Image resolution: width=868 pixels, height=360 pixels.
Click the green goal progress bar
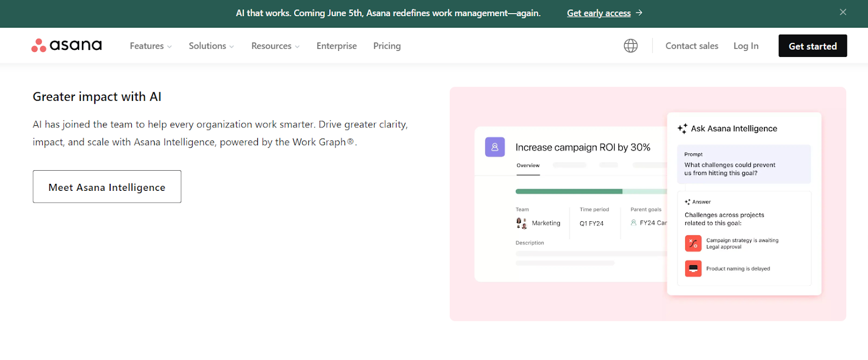[x=591, y=191]
